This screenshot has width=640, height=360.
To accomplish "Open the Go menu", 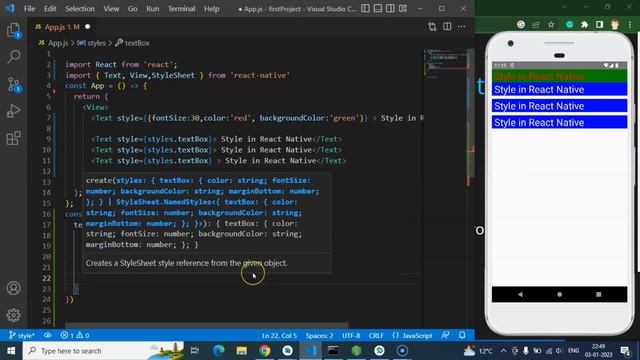I will (133, 9).
